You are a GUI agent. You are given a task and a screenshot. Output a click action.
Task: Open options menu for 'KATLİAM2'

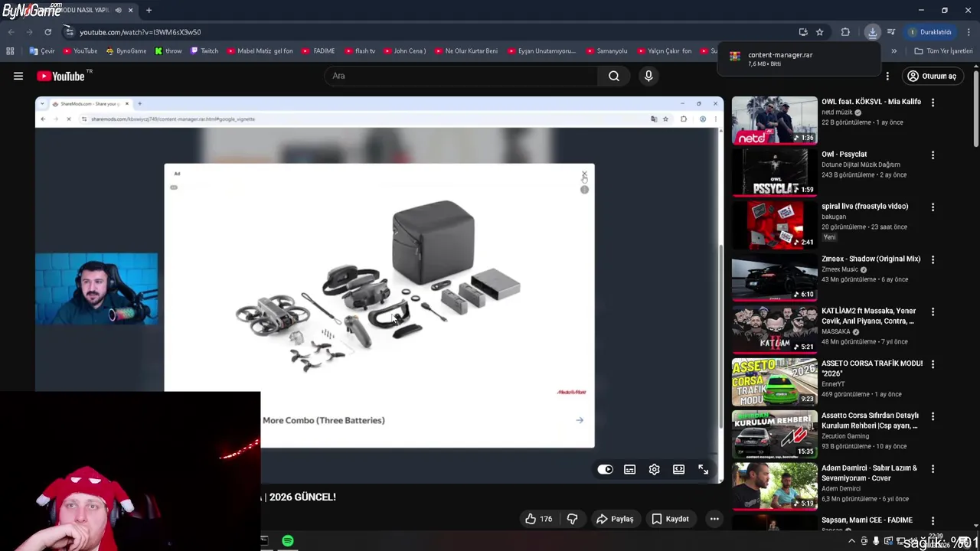coord(933,312)
